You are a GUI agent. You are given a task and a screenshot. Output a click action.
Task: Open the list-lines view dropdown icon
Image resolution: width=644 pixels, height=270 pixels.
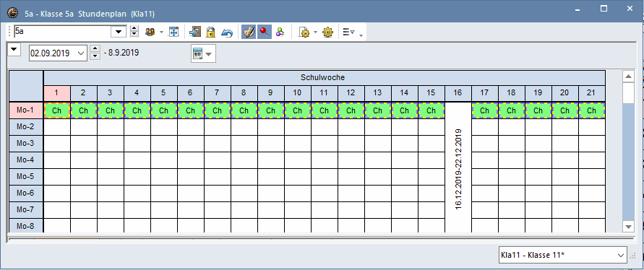click(x=348, y=32)
